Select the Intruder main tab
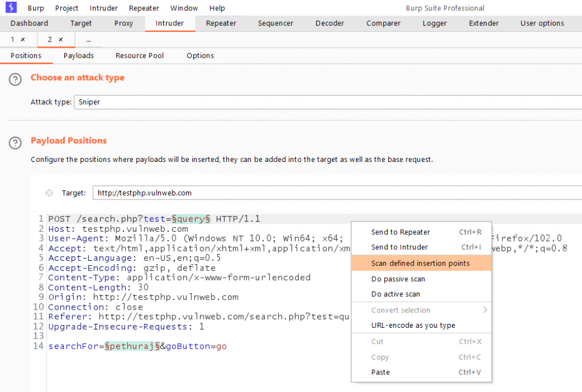 [169, 23]
